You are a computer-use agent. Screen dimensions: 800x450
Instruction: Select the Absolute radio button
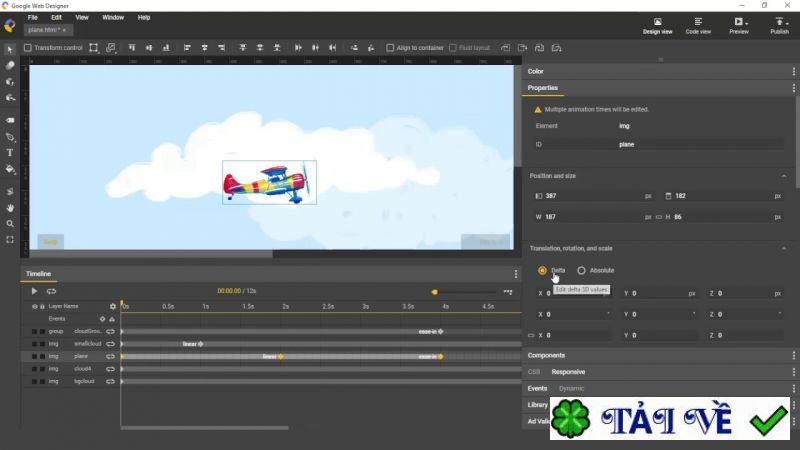click(582, 270)
